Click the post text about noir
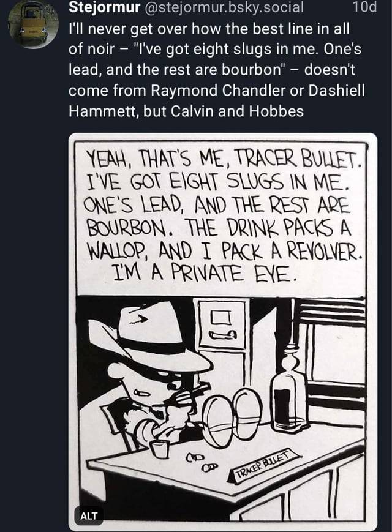Image resolution: width=392 pixels, height=532 pixels. pyautogui.click(x=217, y=70)
